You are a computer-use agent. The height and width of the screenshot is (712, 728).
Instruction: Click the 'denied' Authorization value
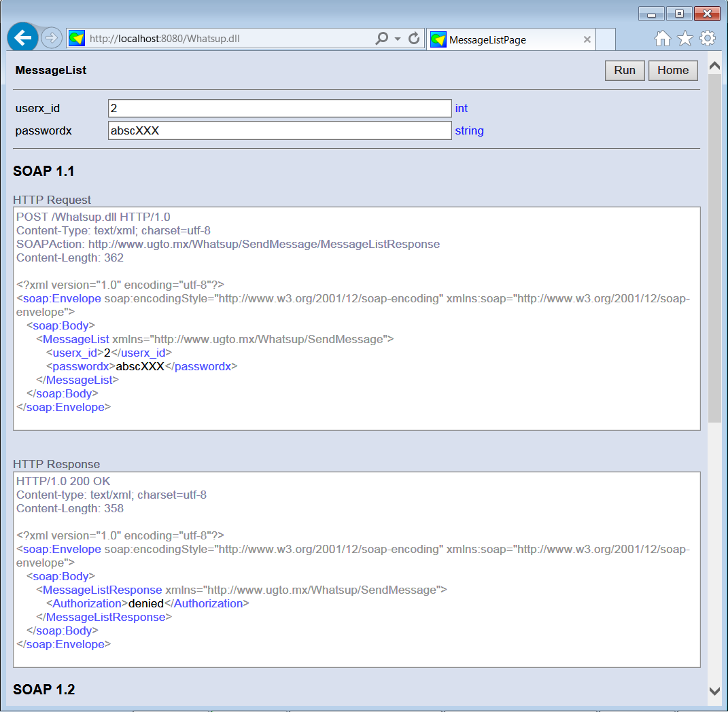pos(145,603)
